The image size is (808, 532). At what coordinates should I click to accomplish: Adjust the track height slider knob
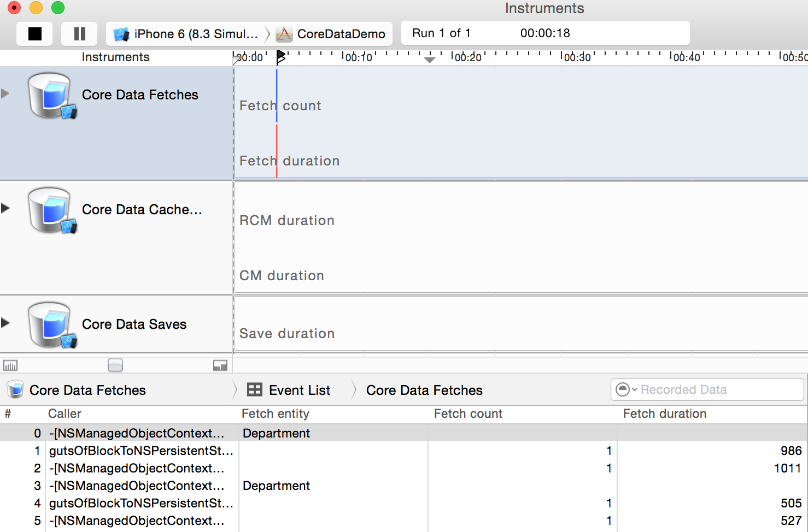click(115, 365)
